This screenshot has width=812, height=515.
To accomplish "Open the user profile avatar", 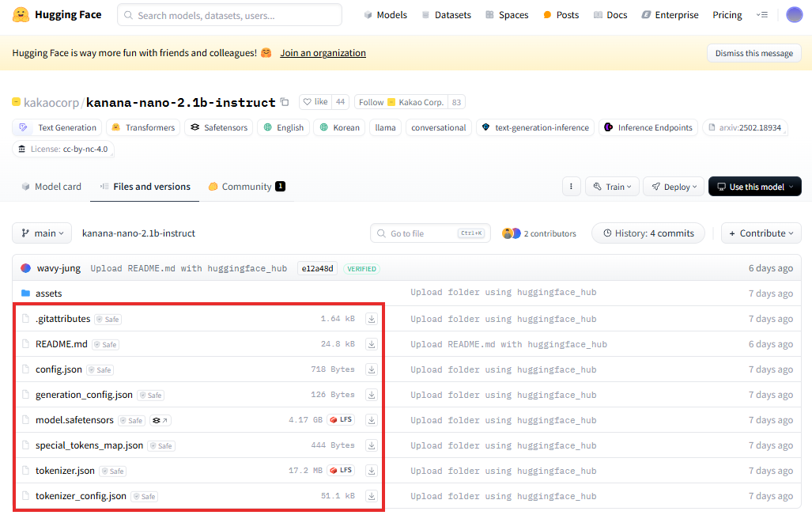I will coord(794,15).
